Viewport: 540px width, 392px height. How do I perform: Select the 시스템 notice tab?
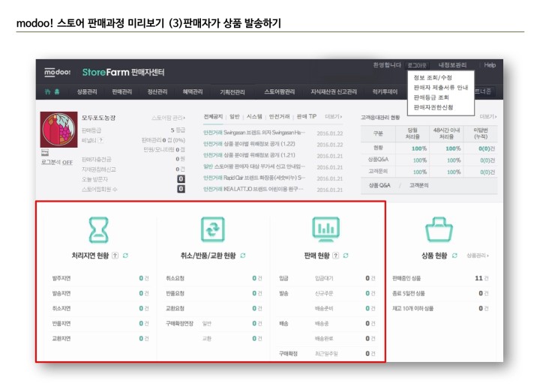[x=254, y=117]
